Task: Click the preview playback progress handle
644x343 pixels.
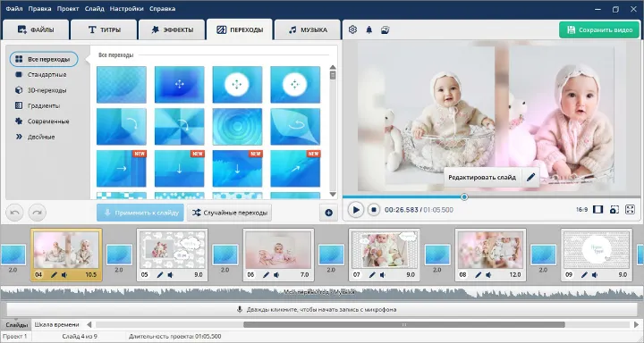Action: (464, 197)
